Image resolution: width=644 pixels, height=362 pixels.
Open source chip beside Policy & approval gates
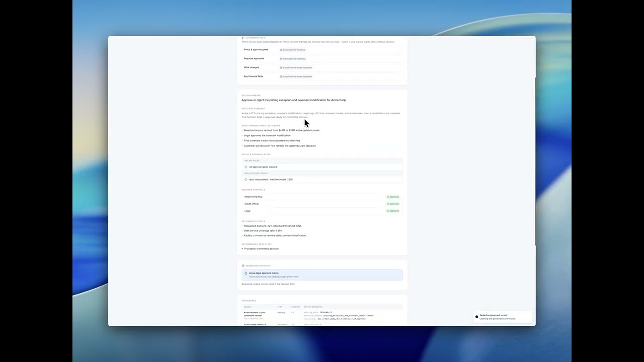tap(293, 50)
